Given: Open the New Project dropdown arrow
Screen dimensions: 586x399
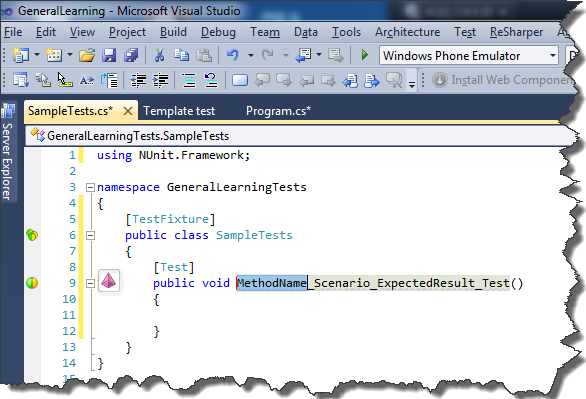Looking at the screenshot, I should [37, 55].
